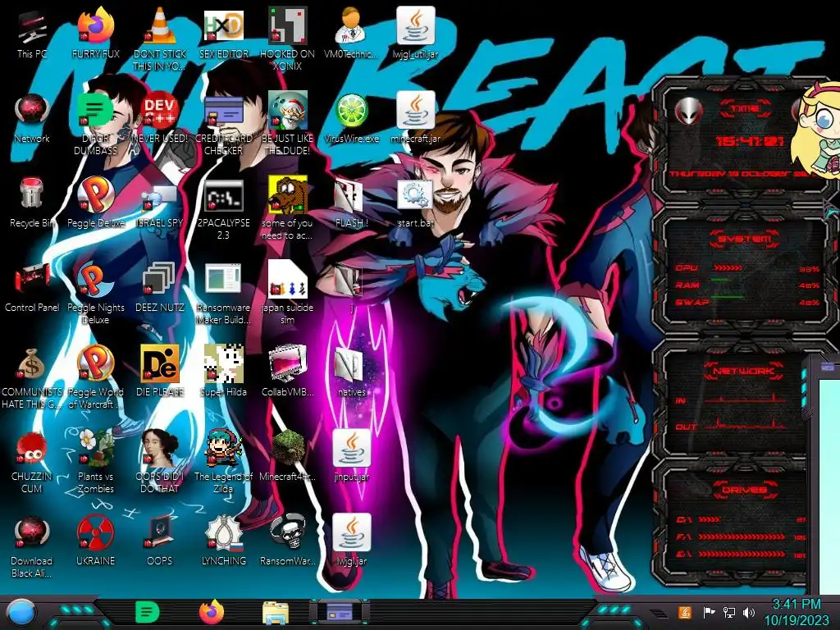Click the Alienware head logo in TIME widget
The width and height of the screenshot is (840, 630).
(x=689, y=112)
